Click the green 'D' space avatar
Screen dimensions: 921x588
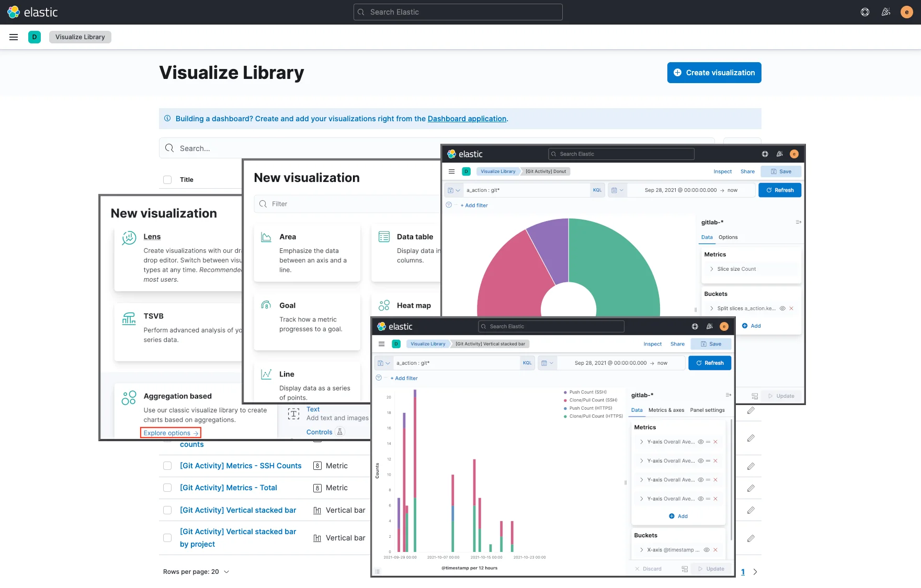(x=35, y=37)
